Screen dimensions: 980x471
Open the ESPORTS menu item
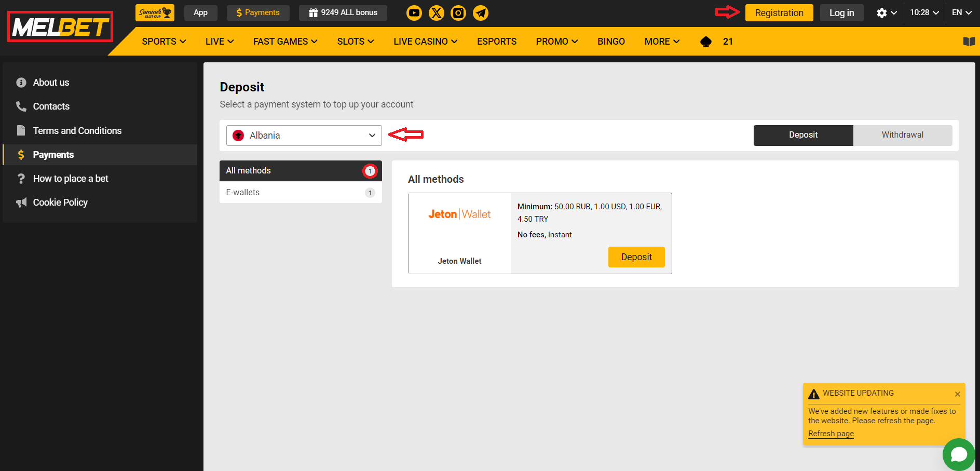click(497, 42)
